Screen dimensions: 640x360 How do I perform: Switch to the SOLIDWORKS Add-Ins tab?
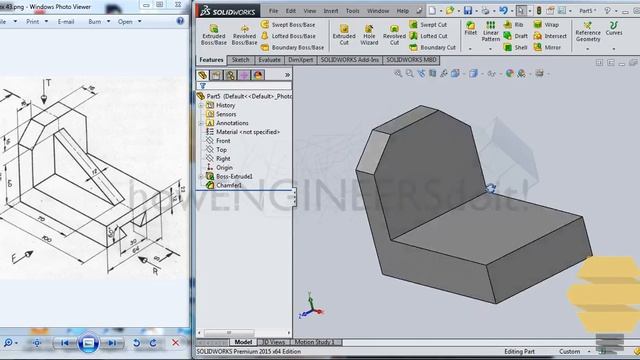click(x=350, y=60)
